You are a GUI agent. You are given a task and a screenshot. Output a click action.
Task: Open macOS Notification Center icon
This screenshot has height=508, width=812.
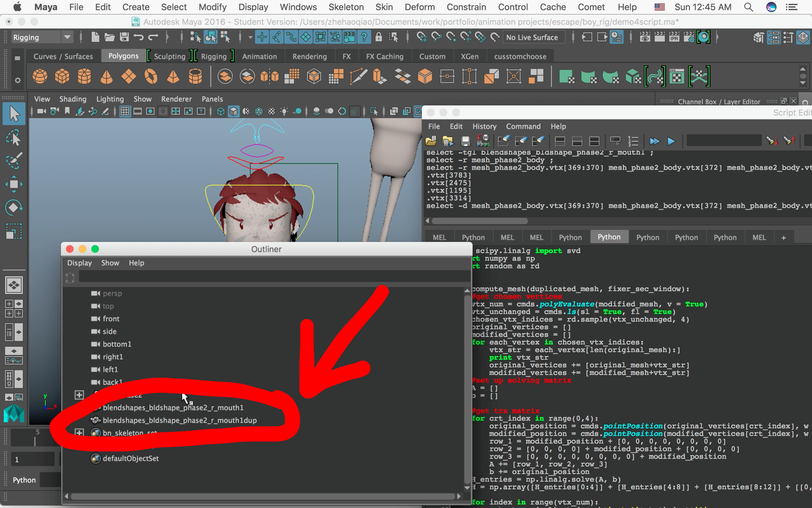tap(791, 7)
